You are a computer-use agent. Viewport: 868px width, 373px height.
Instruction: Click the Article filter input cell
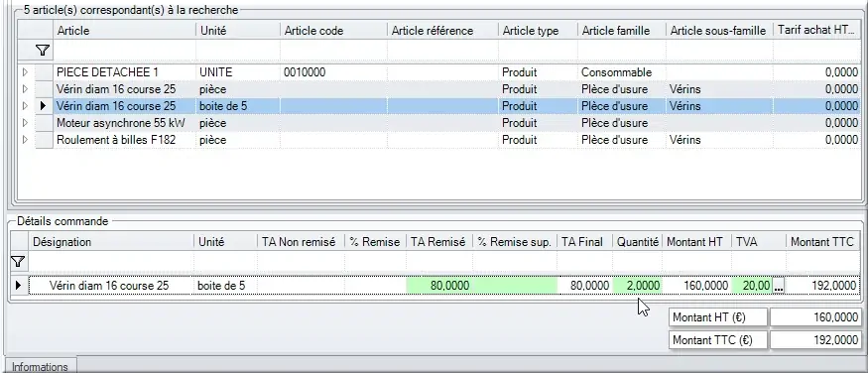pyautogui.click(x=124, y=51)
